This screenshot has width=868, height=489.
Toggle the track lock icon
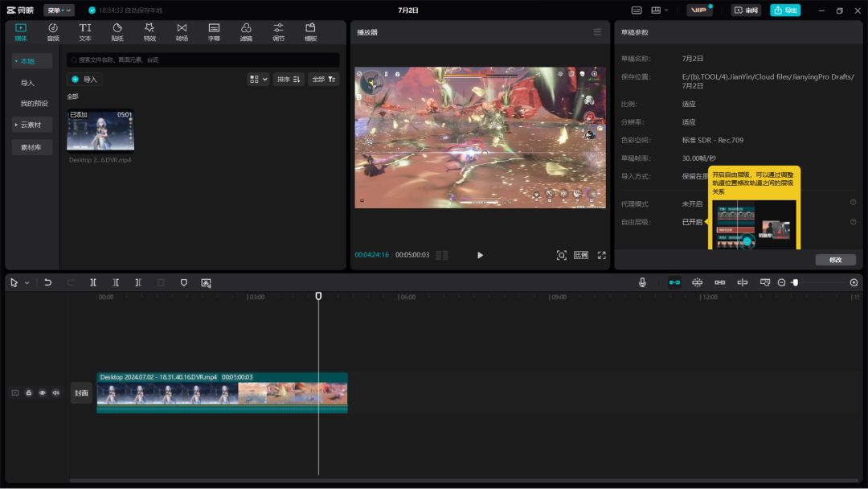tap(29, 392)
